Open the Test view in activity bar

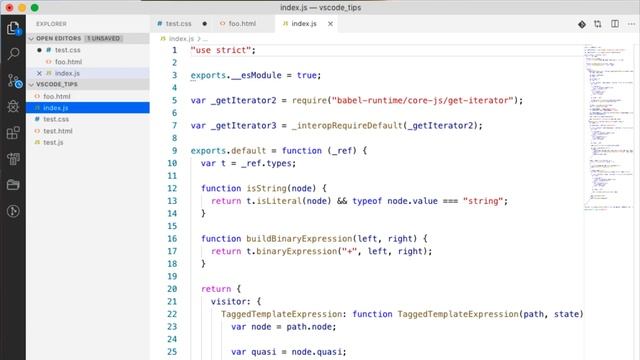[13, 159]
